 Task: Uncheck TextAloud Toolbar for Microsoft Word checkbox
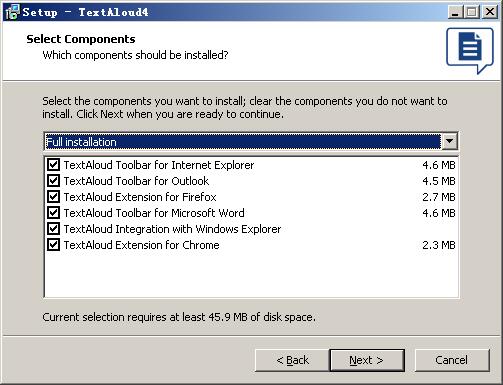point(53,213)
